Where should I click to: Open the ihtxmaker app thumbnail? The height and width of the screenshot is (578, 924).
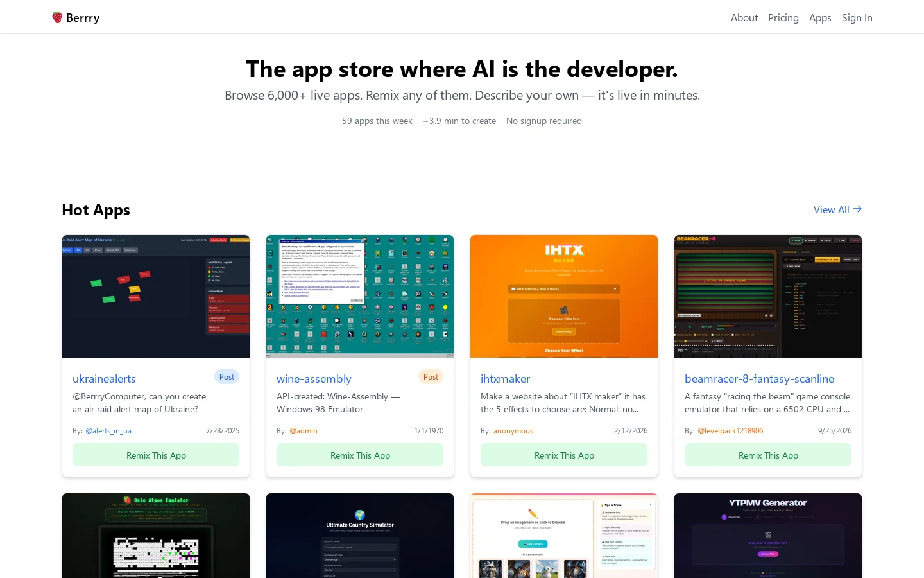564,296
